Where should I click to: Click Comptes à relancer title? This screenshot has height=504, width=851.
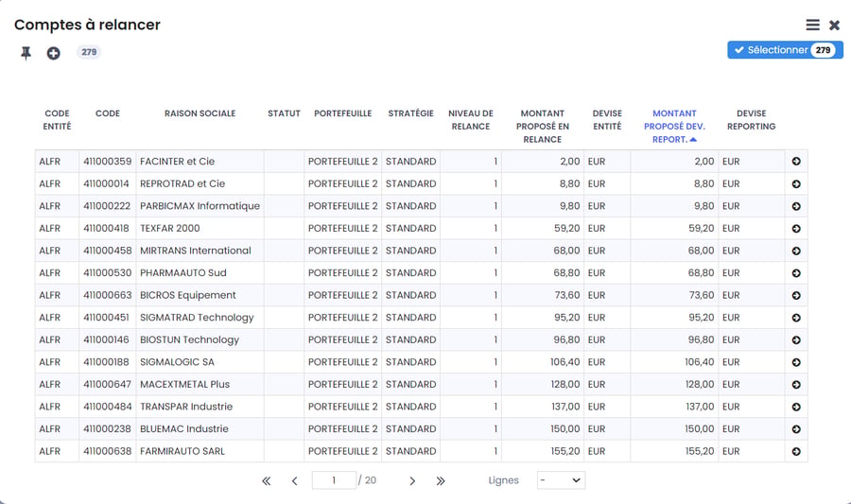tap(87, 25)
